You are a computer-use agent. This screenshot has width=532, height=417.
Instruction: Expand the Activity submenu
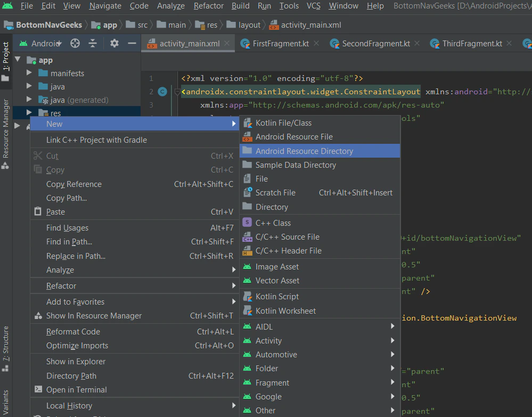(x=268, y=341)
